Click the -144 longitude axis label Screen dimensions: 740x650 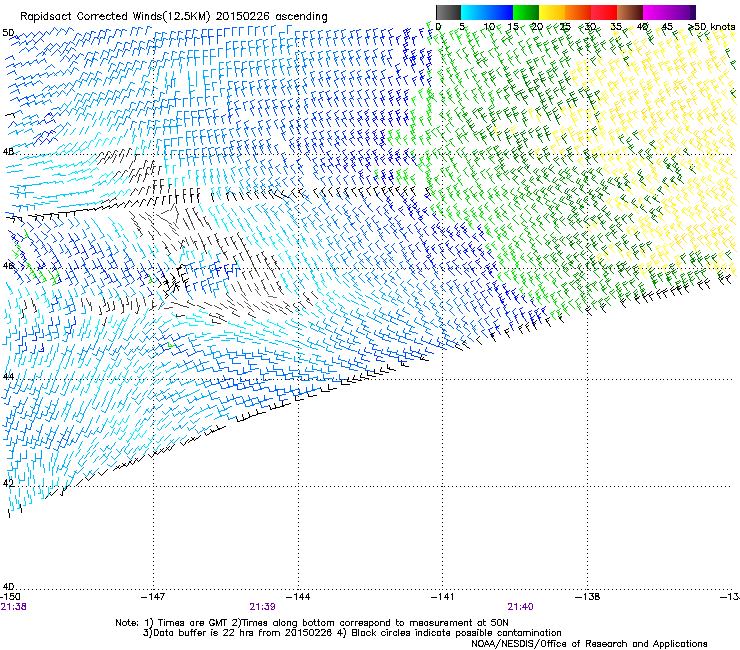pos(298,597)
